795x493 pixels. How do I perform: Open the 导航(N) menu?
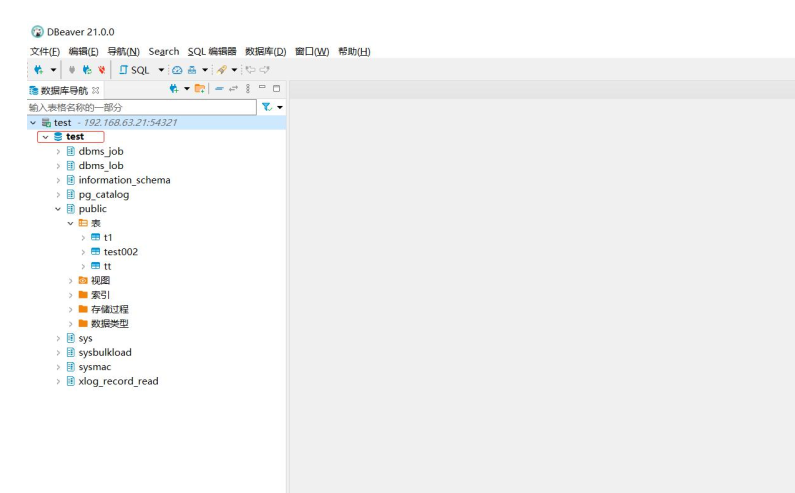(x=123, y=51)
